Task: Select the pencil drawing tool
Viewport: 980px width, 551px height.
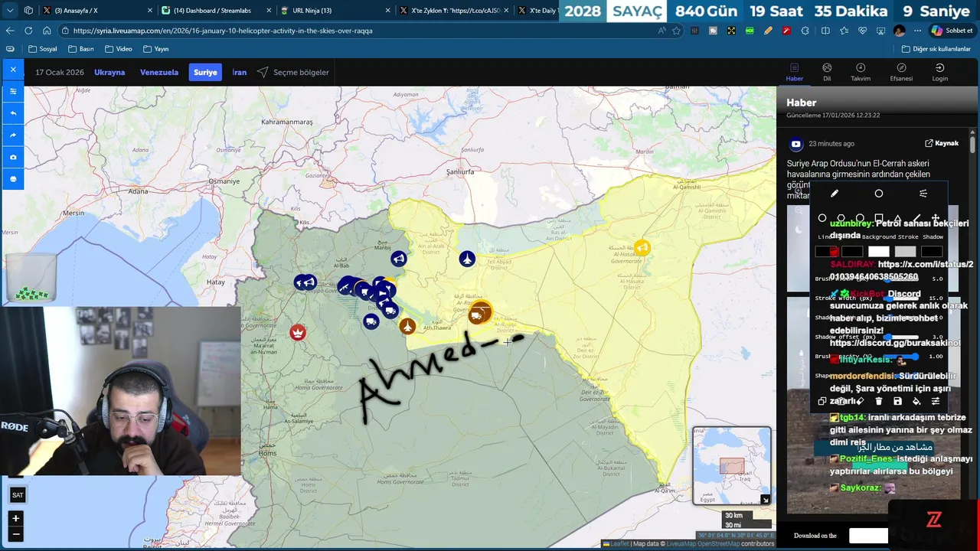Action: pyautogui.click(x=835, y=194)
